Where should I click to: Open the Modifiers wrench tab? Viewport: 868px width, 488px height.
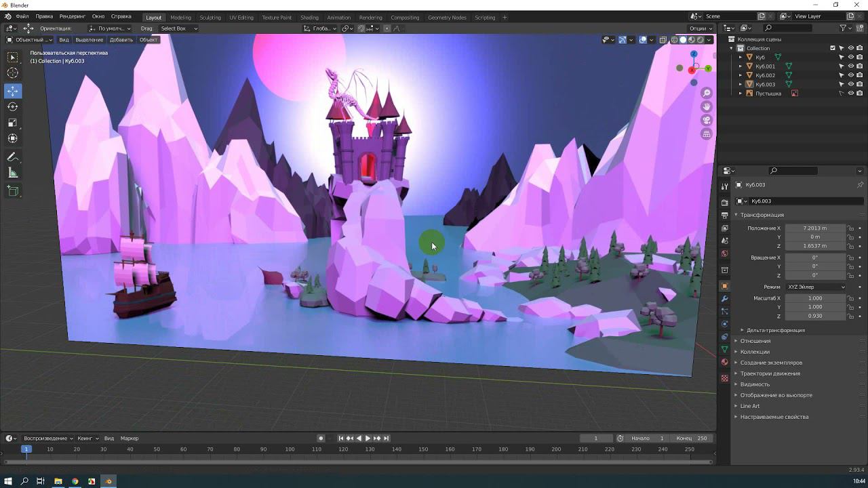[x=724, y=299]
